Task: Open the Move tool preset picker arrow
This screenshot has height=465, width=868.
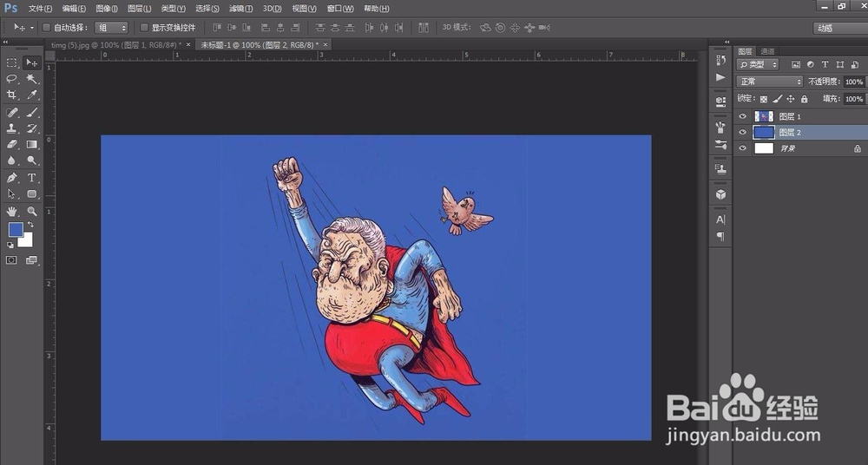Action: [32, 28]
